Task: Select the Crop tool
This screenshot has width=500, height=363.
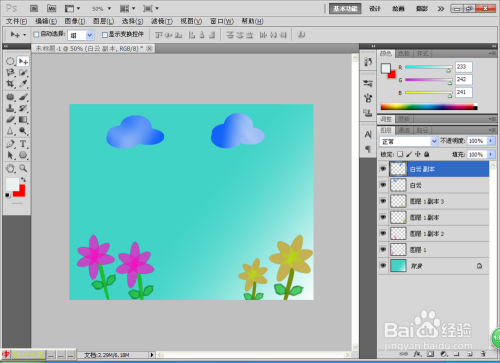Action: [10, 84]
